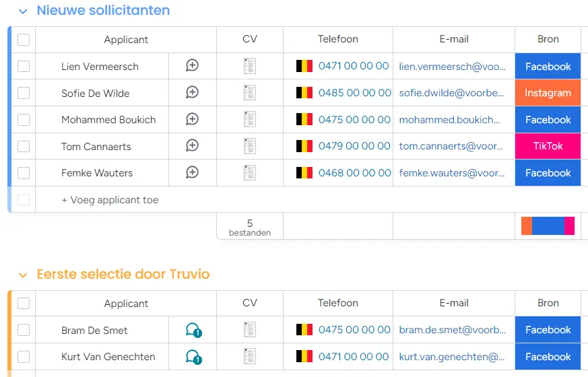Click phone number 0479 00 00 00
The width and height of the screenshot is (588, 377).
pyautogui.click(x=354, y=146)
